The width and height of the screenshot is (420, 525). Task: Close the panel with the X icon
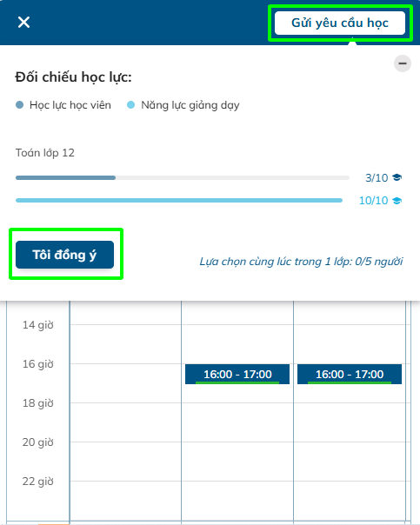tap(23, 23)
